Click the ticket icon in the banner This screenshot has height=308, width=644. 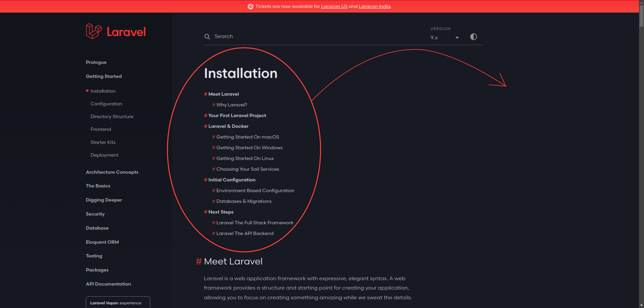pos(250,6)
